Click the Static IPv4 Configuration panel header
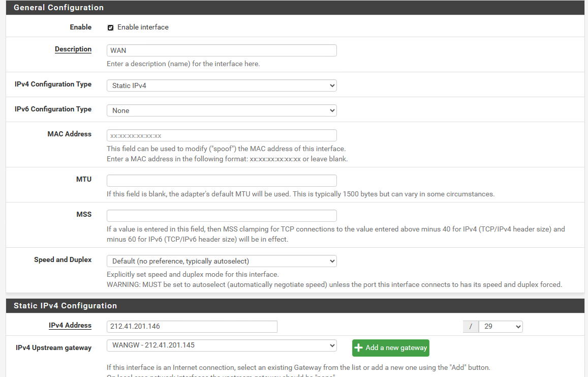588x377 pixels. [x=65, y=306]
